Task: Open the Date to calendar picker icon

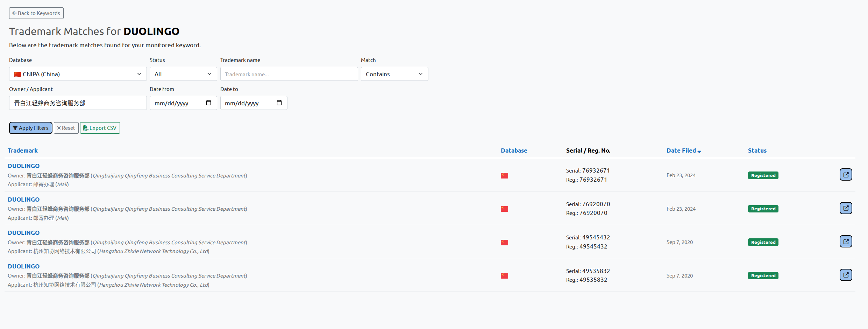Action: click(279, 103)
